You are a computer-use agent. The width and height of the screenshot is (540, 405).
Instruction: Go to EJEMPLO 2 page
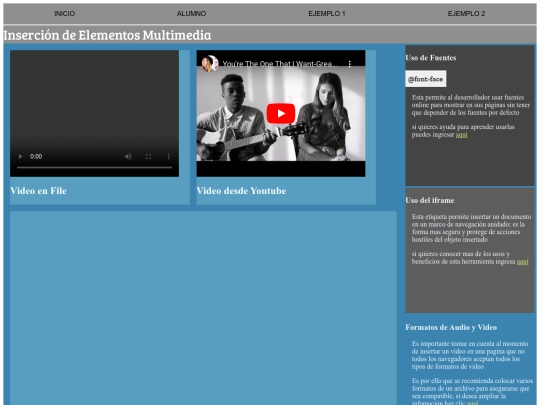click(466, 14)
